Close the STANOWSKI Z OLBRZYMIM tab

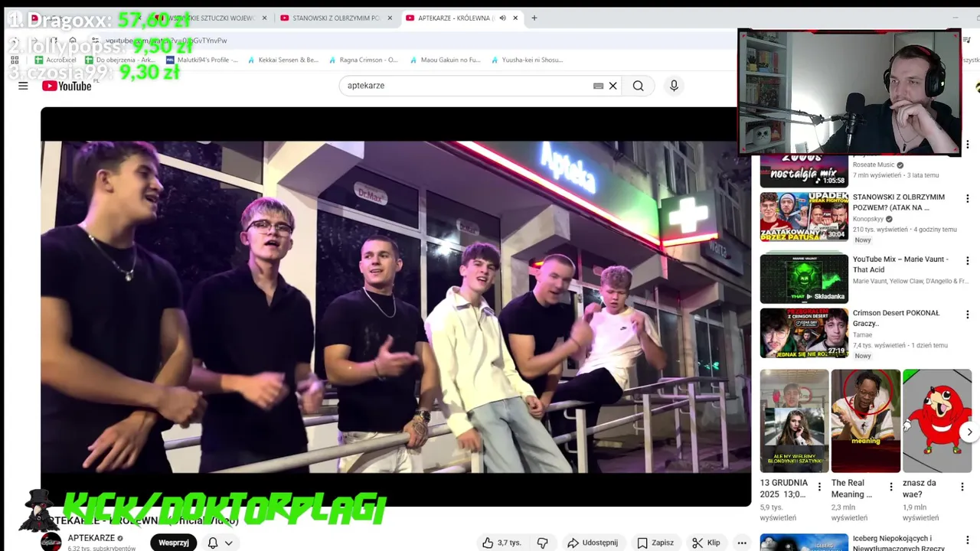point(390,18)
